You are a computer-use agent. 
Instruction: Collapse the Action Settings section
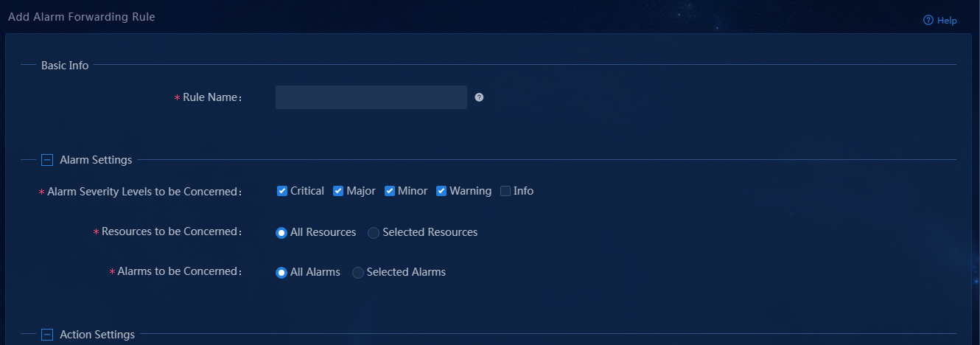tap(47, 335)
